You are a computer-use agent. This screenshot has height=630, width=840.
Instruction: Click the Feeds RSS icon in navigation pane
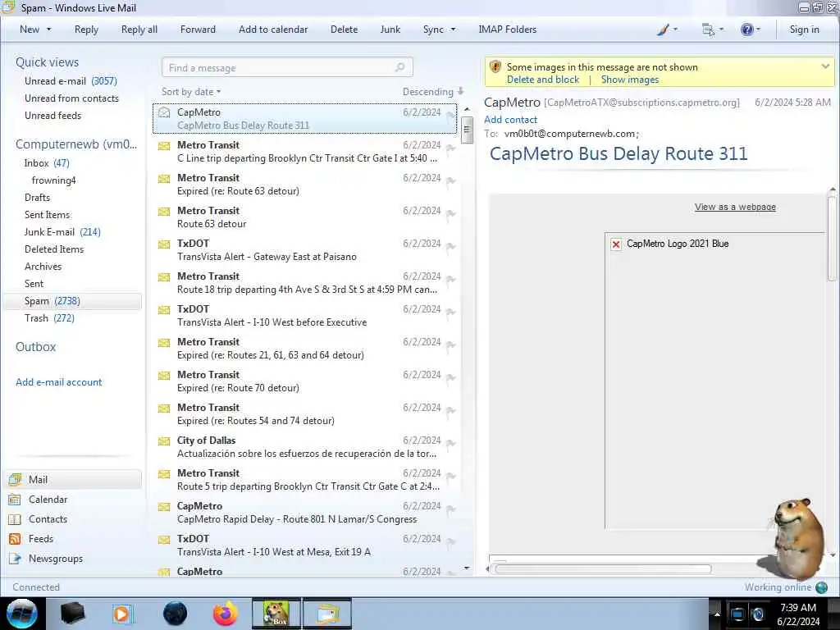tap(15, 539)
